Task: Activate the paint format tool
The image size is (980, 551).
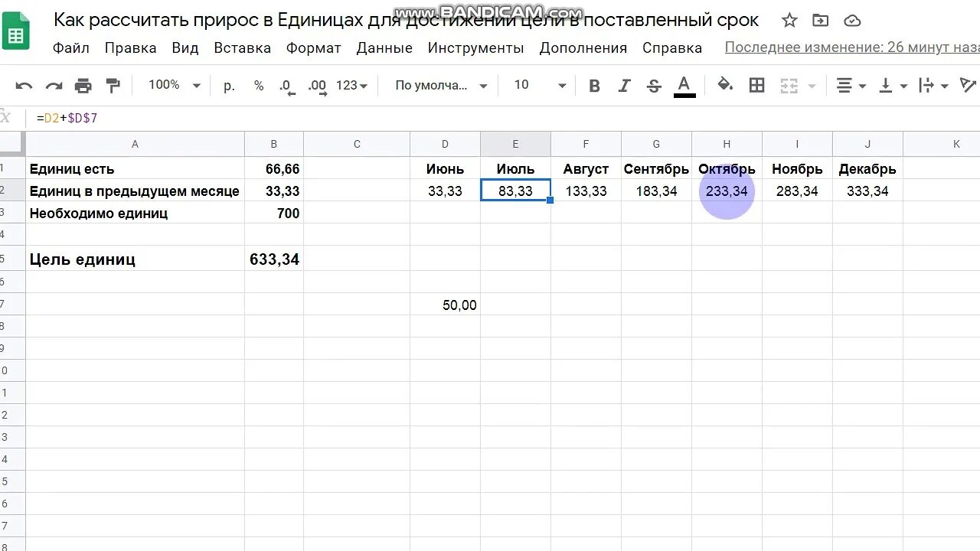Action: [113, 86]
